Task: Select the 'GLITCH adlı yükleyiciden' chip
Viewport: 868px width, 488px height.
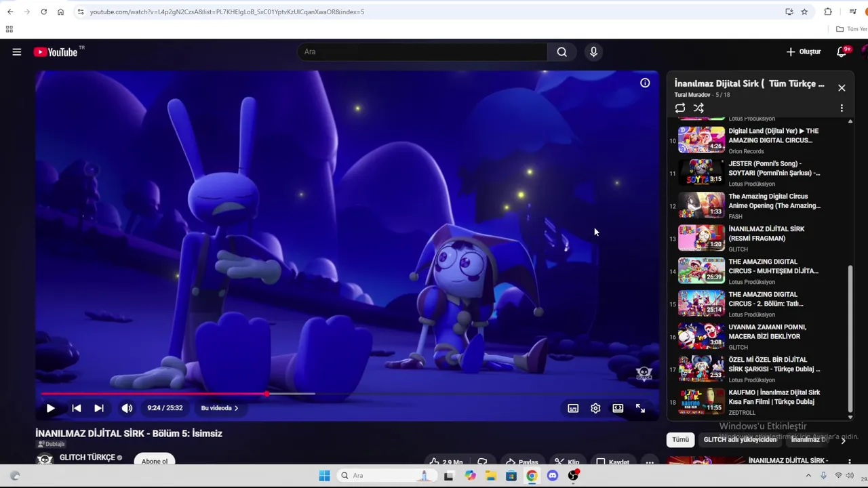Action: [740, 440]
